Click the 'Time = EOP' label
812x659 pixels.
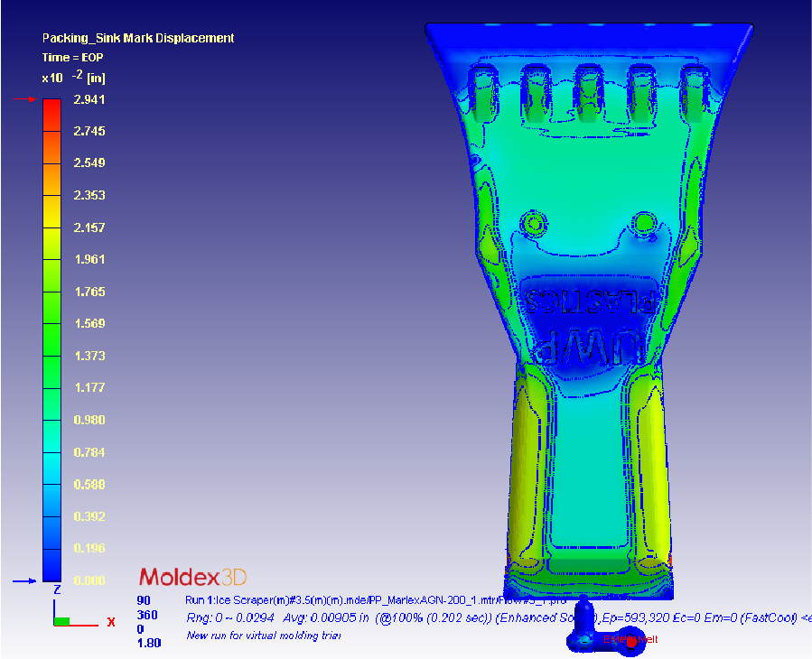pos(72,58)
